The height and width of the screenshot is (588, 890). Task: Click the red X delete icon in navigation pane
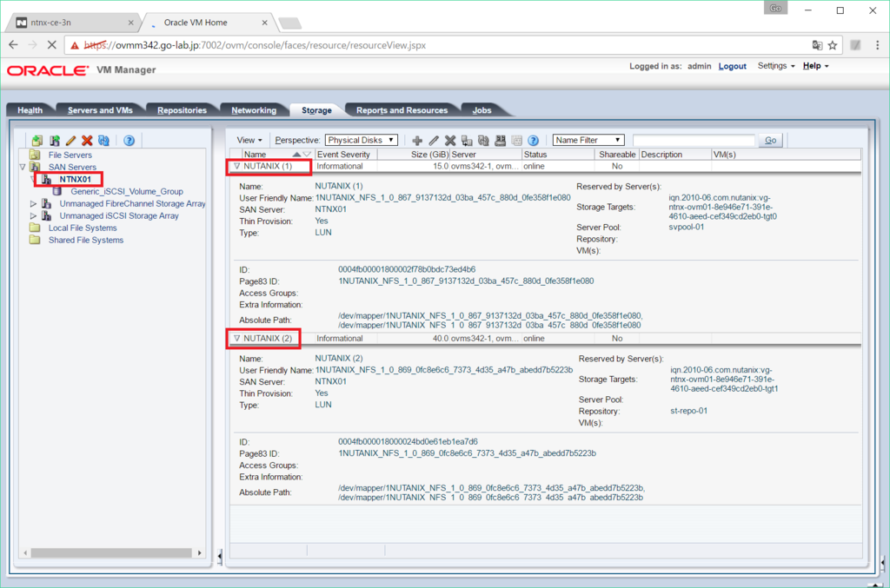[x=87, y=140]
